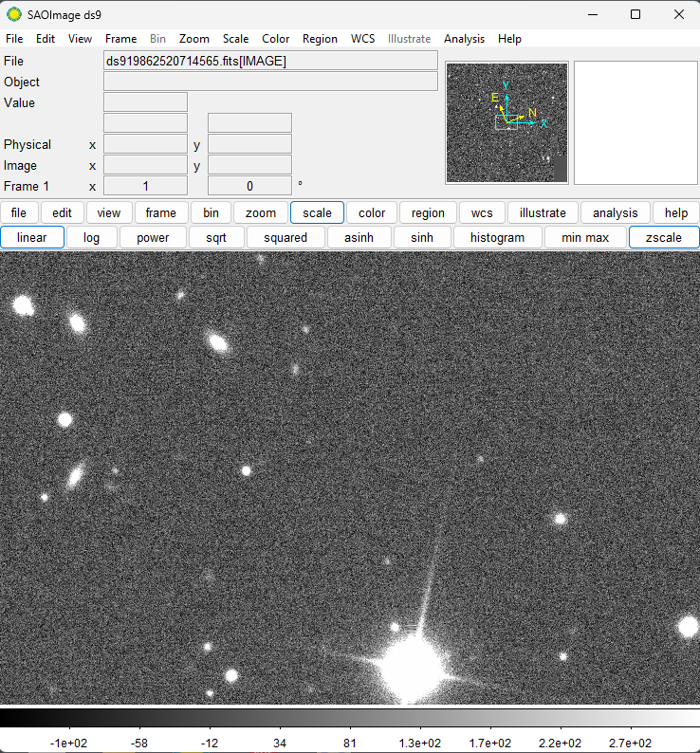Click the bin button in button bar
700x753 pixels.
coord(211,212)
